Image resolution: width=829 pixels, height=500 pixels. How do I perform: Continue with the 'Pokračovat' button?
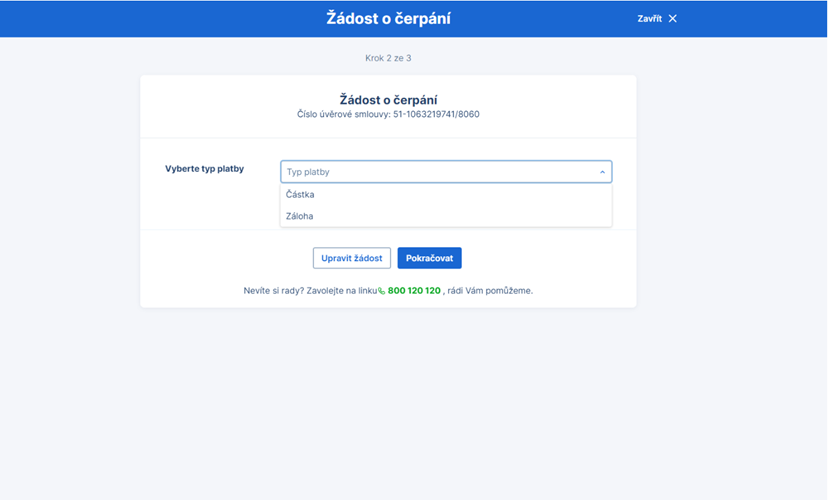pos(429,258)
